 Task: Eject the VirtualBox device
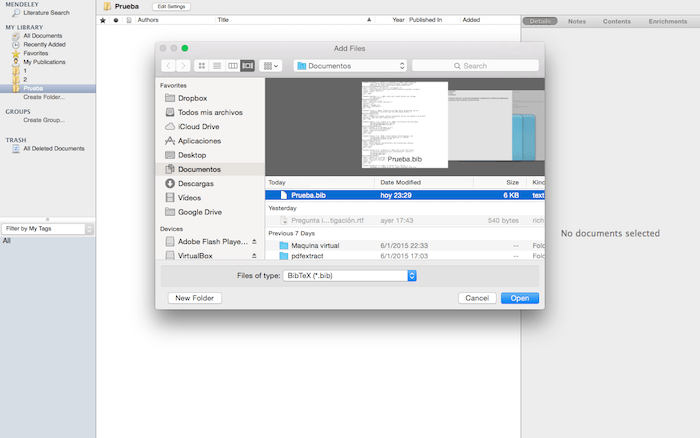pyautogui.click(x=254, y=256)
